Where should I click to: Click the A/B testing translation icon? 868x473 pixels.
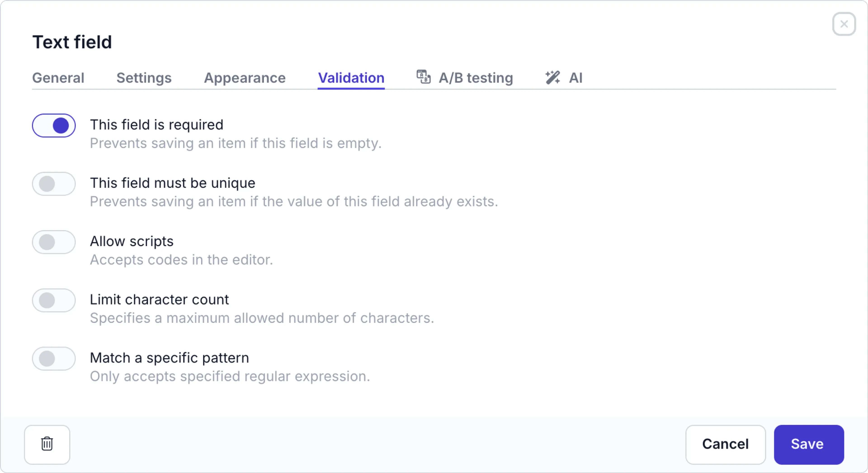coord(423,77)
